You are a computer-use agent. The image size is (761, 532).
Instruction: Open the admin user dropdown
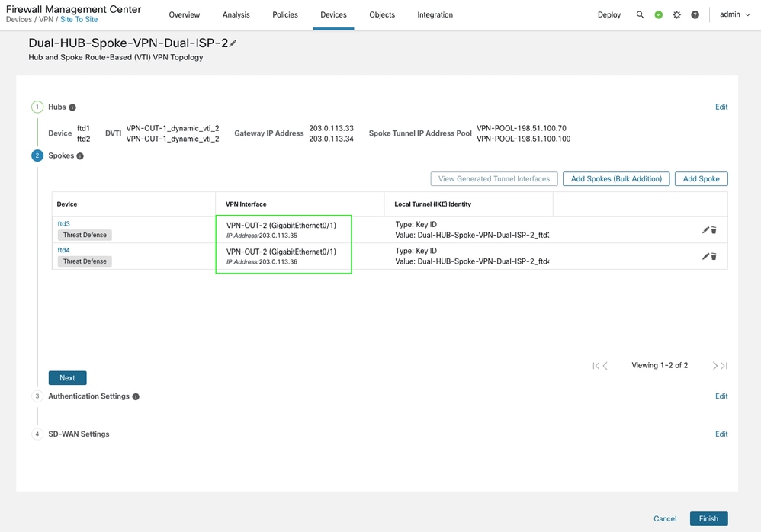tap(735, 14)
